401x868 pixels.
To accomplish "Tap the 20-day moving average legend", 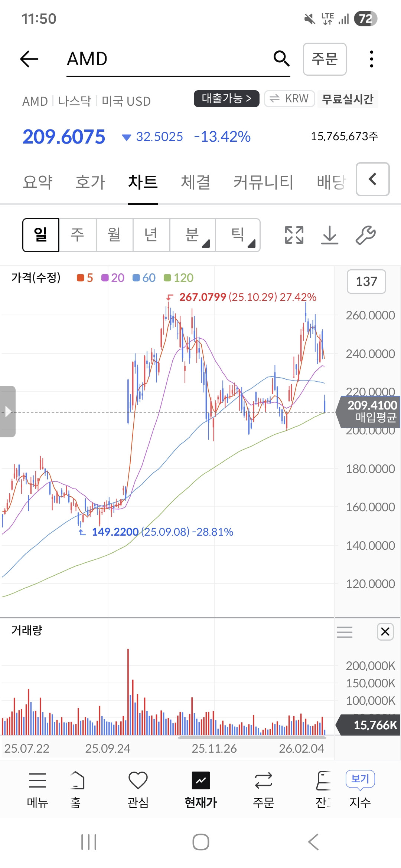I will coord(113,278).
